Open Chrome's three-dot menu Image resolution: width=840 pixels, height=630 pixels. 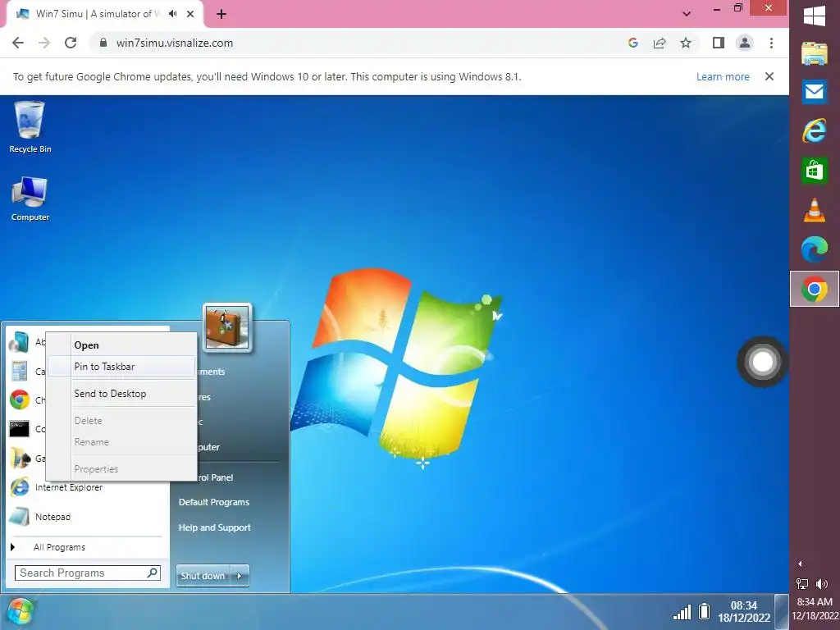(771, 43)
